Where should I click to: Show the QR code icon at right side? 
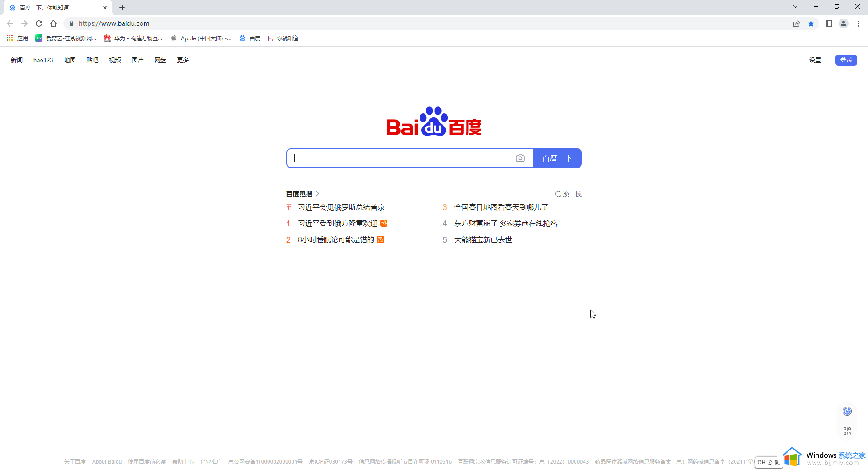[x=847, y=431]
